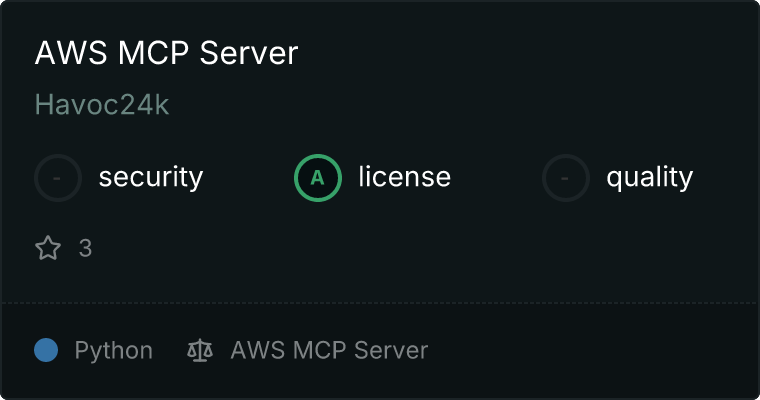This screenshot has height=400, width=760.
Task: Click the quality grade circle badge
Action: 566,178
